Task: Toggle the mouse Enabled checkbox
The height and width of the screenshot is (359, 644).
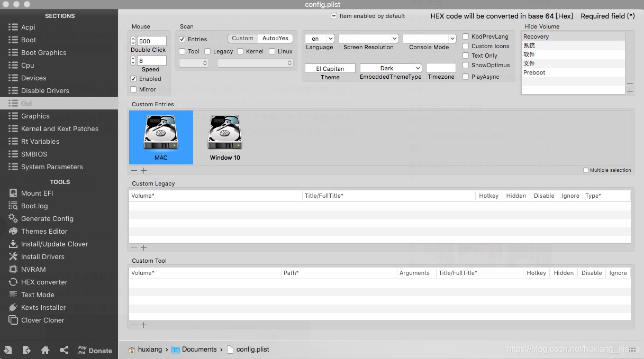Action: pyautogui.click(x=133, y=79)
